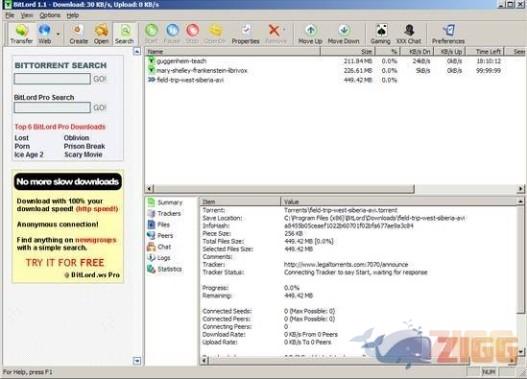The image size is (527, 379).
Task: Switch to the Logs details tab
Action: (159, 258)
